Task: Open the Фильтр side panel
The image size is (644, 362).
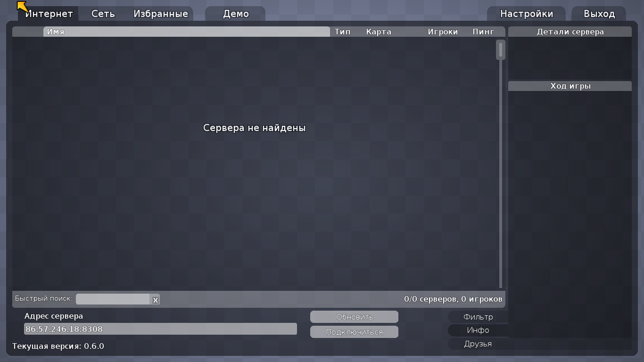Action: 478,317
